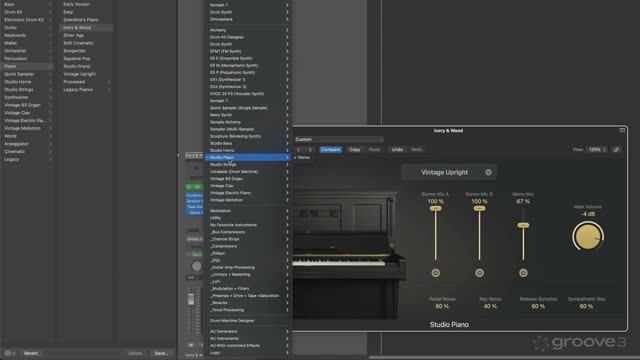Select Piano category in library
This screenshot has height=360, width=640.
[x=27, y=66]
